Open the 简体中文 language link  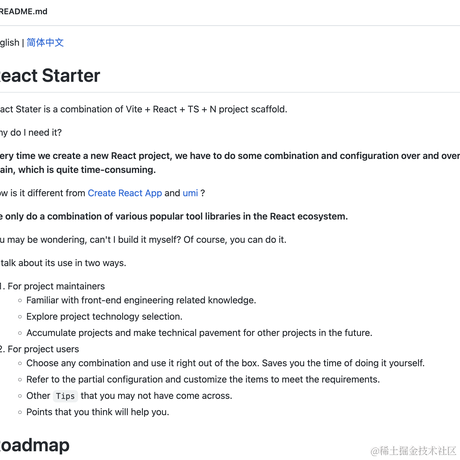click(x=45, y=43)
